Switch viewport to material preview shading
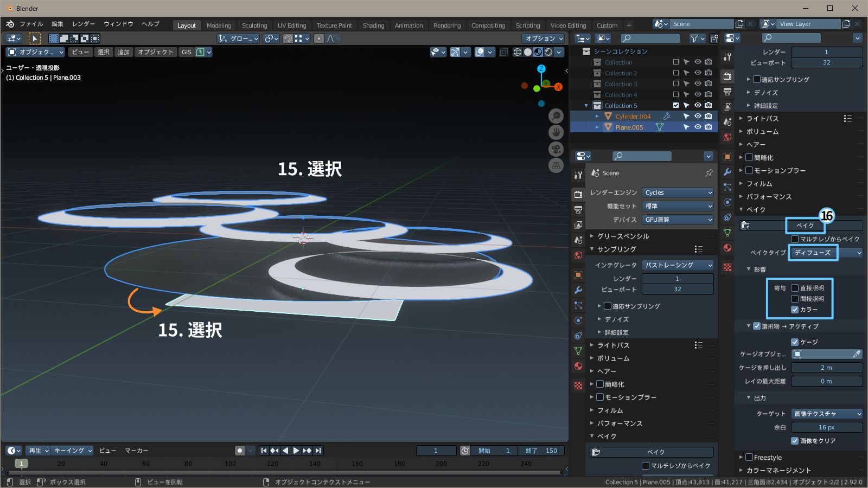The height and width of the screenshot is (488, 868). pyautogui.click(x=538, y=52)
